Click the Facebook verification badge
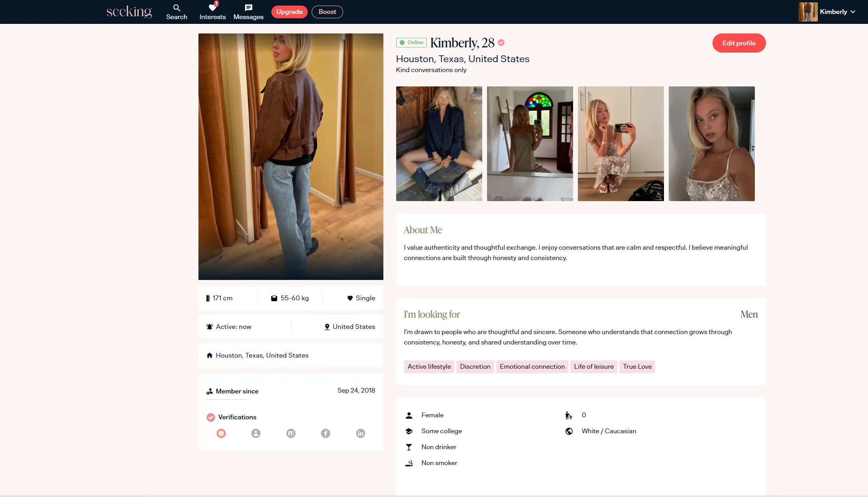This screenshot has height=497, width=868. pyautogui.click(x=326, y=433)
